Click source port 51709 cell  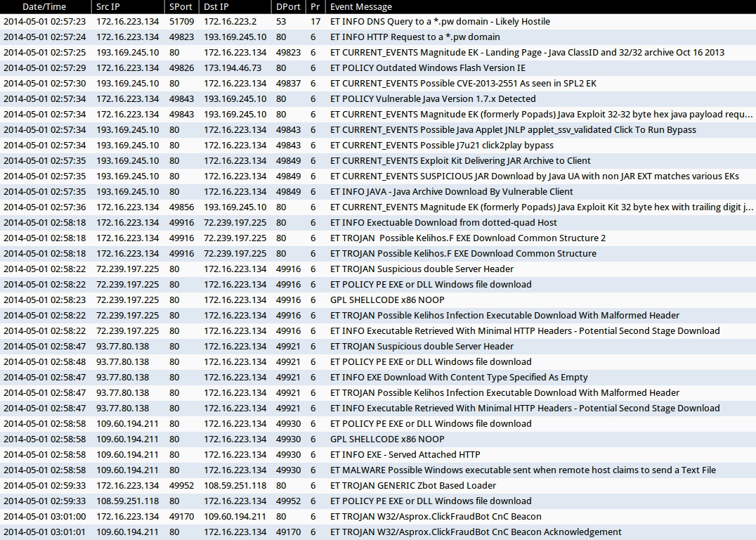[181, 22]
